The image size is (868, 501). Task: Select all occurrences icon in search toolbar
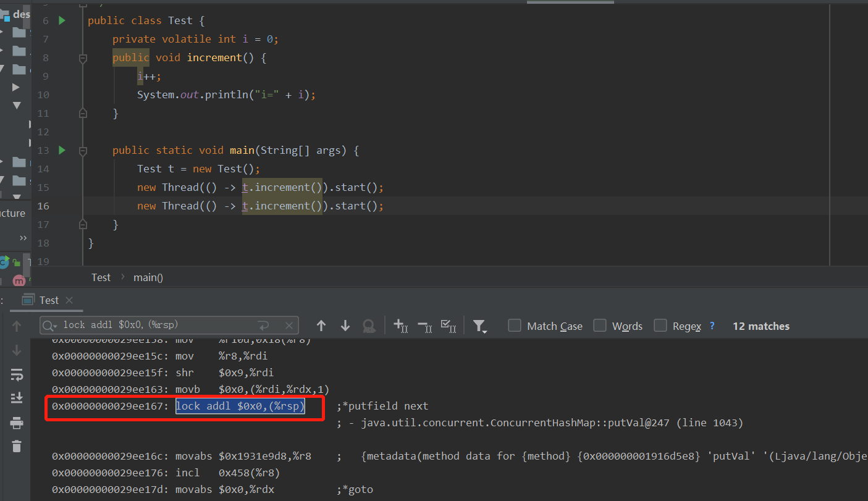click(448, 326)
